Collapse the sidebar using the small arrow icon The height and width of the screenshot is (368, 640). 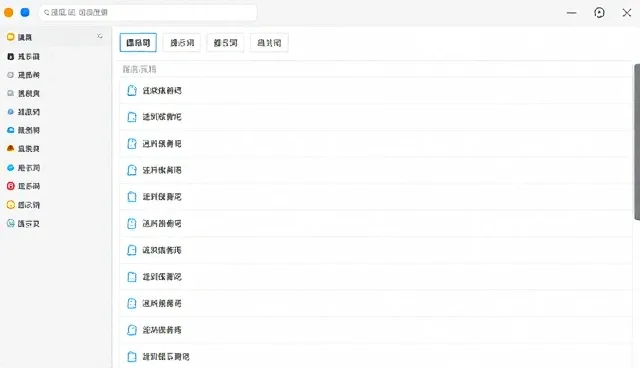coord(100,36)
